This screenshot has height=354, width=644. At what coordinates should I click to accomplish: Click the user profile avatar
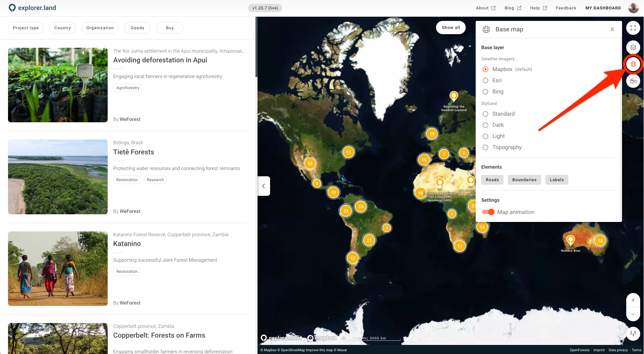tap(633, 8)
